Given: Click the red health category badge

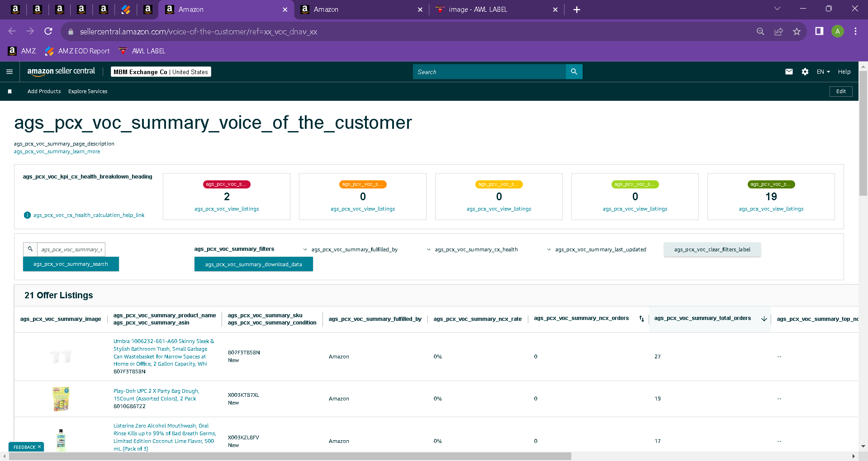Looking at the screenshot, I should tap(227, 184).
